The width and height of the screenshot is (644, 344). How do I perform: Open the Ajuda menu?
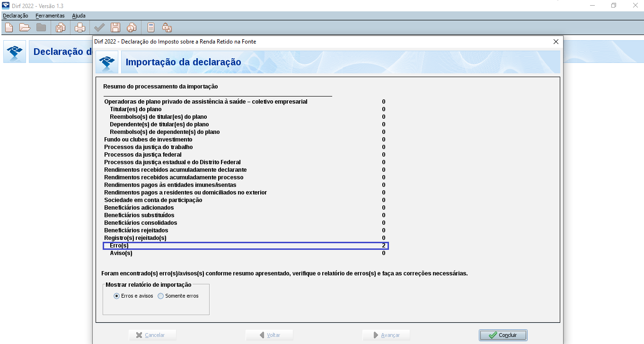79,16
